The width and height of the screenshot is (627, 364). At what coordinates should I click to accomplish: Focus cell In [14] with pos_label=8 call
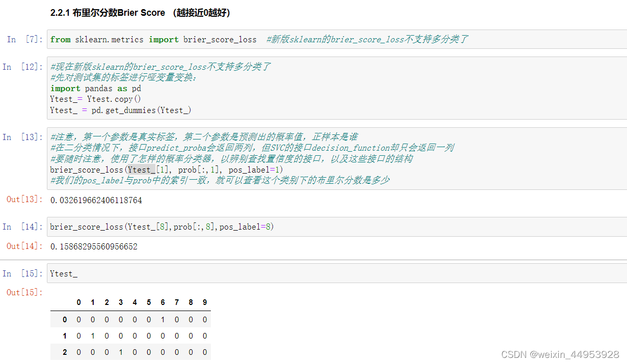tap(337, 227)
